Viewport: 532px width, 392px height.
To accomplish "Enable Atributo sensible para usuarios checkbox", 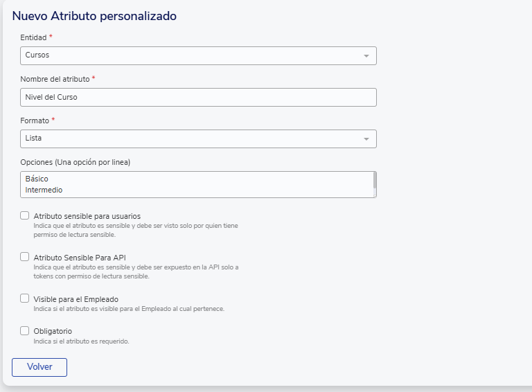I will click(x=25, y=215).
